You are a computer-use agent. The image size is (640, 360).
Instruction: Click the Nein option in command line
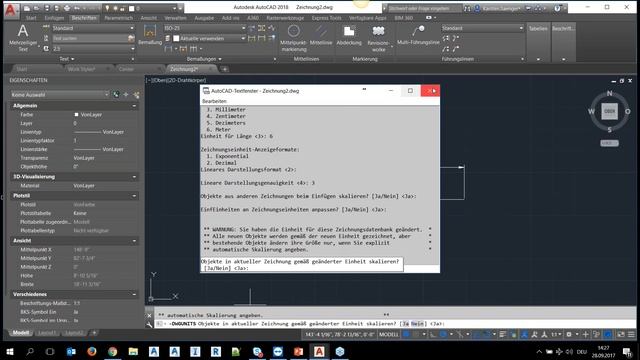click(x=417, y=324)
